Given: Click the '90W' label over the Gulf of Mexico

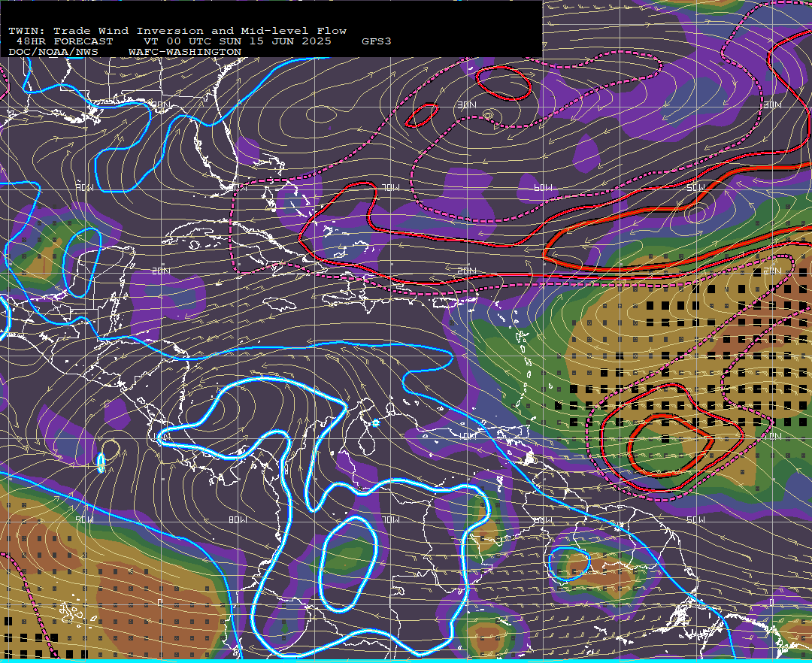Looking at the screenshot, I should [84, 187].
